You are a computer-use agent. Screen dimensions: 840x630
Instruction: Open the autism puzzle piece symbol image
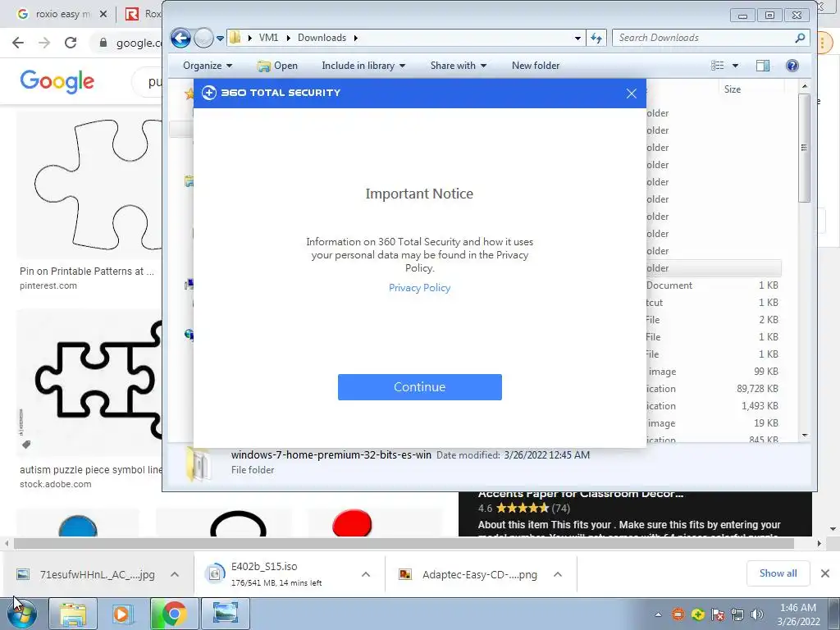89,382
